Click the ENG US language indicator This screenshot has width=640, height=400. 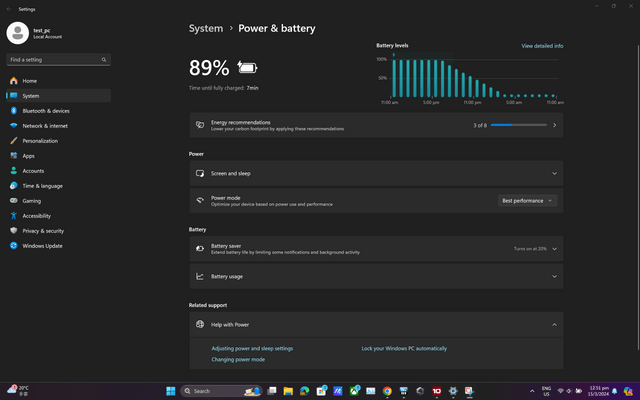click(546, 391)
